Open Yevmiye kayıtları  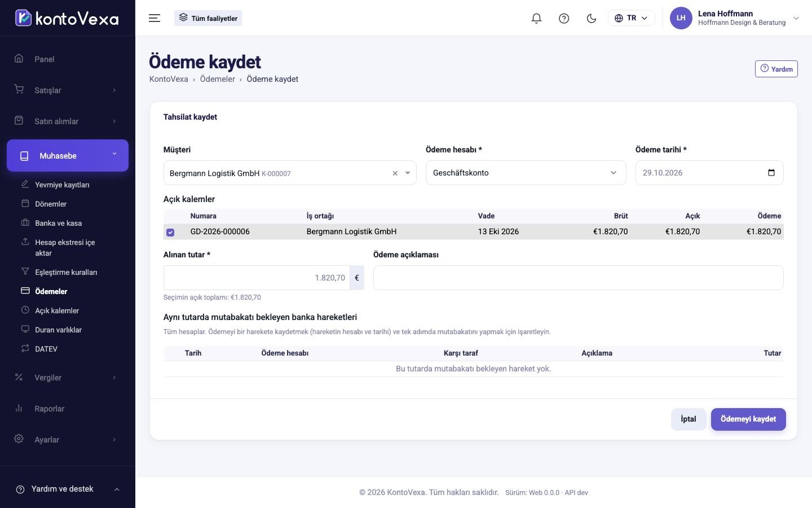tap(62, 185)
